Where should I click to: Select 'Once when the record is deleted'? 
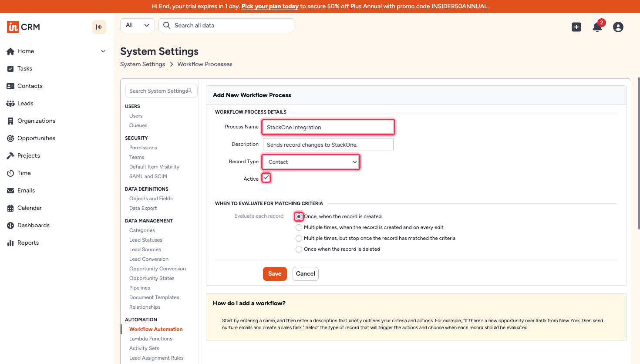pos(299,249)
